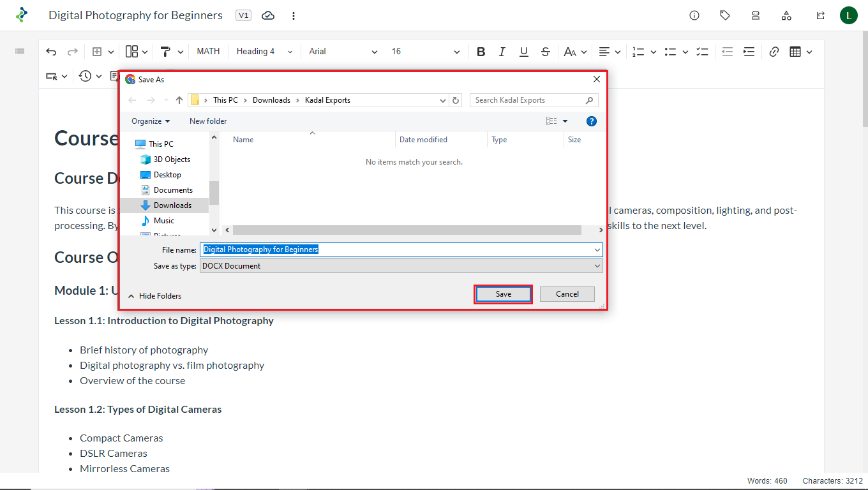
Task: Expand the Arial font family dropdown
Action: click(343, 52)
